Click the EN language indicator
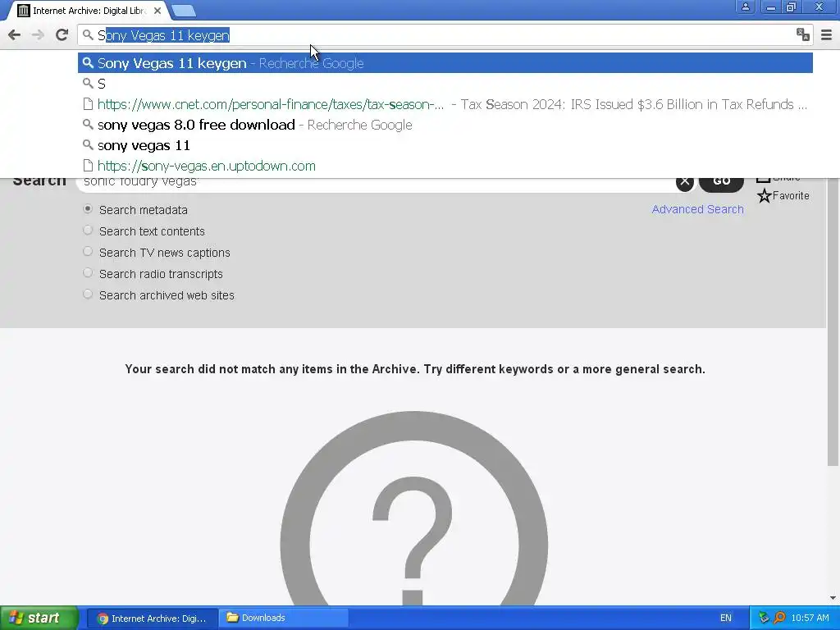 [x=725, y=619]
